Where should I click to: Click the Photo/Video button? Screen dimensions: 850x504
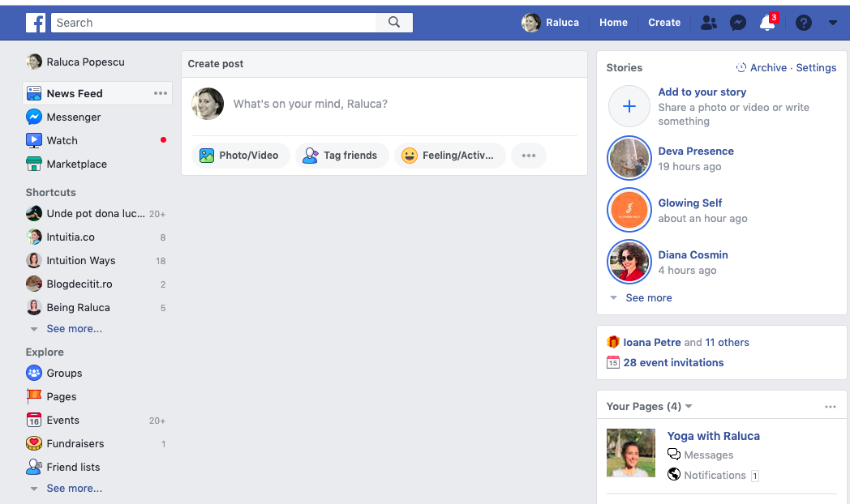(x=240, y=156)
